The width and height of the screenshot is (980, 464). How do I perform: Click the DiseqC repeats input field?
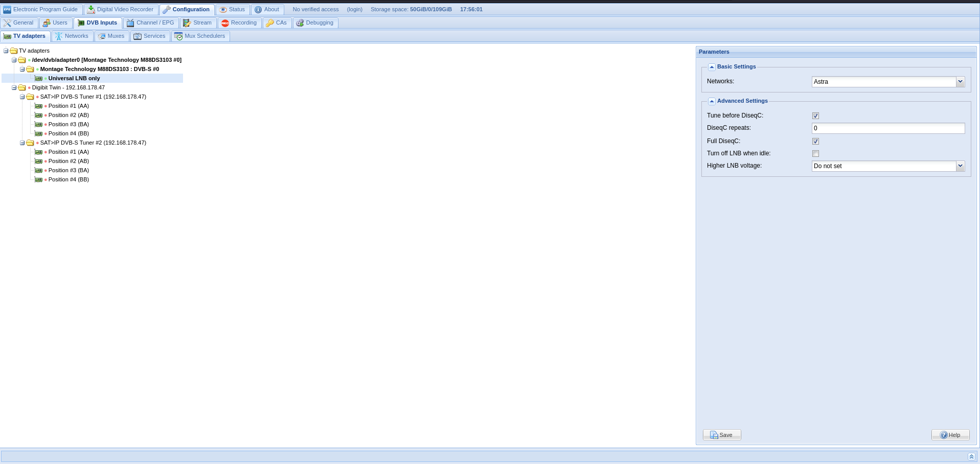pyautogui.click(x=887, y=128)
